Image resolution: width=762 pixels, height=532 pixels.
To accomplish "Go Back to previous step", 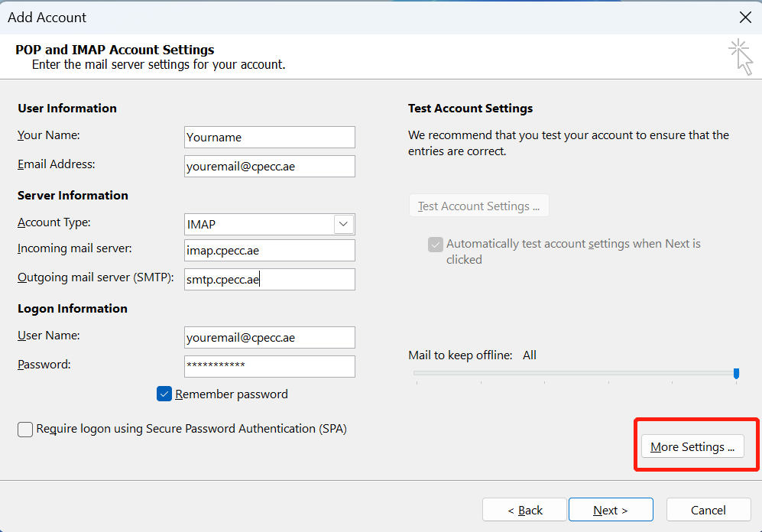I will point(524,510).
